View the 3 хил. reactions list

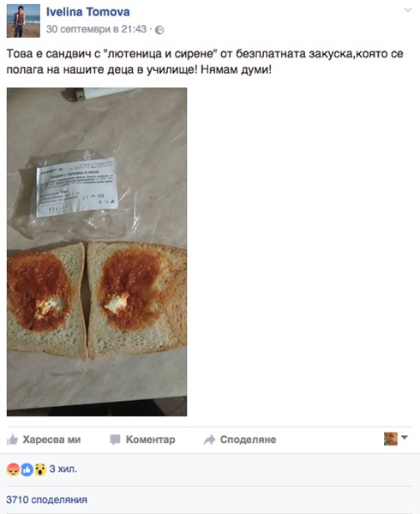[63, 469]
